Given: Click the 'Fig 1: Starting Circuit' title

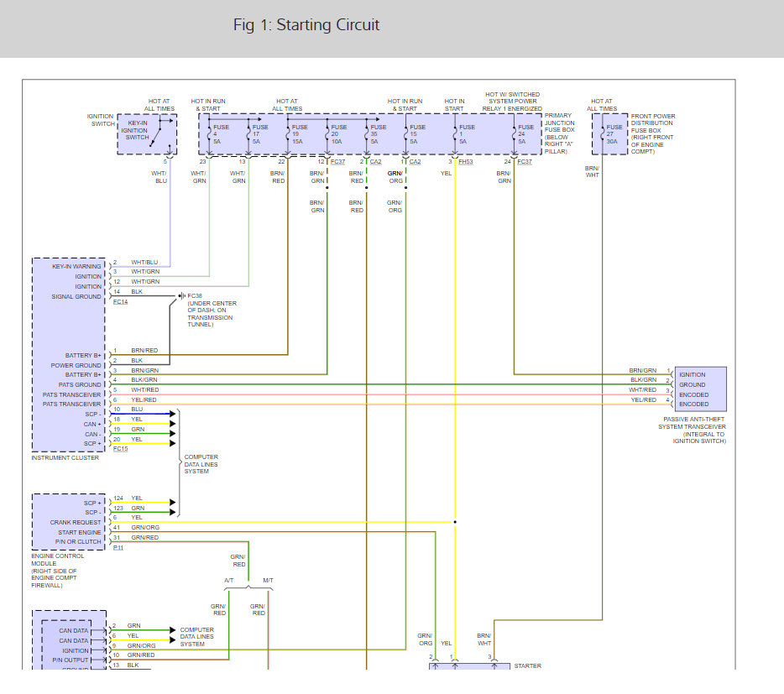Looking at the screenshot, I should pos(306,25).
